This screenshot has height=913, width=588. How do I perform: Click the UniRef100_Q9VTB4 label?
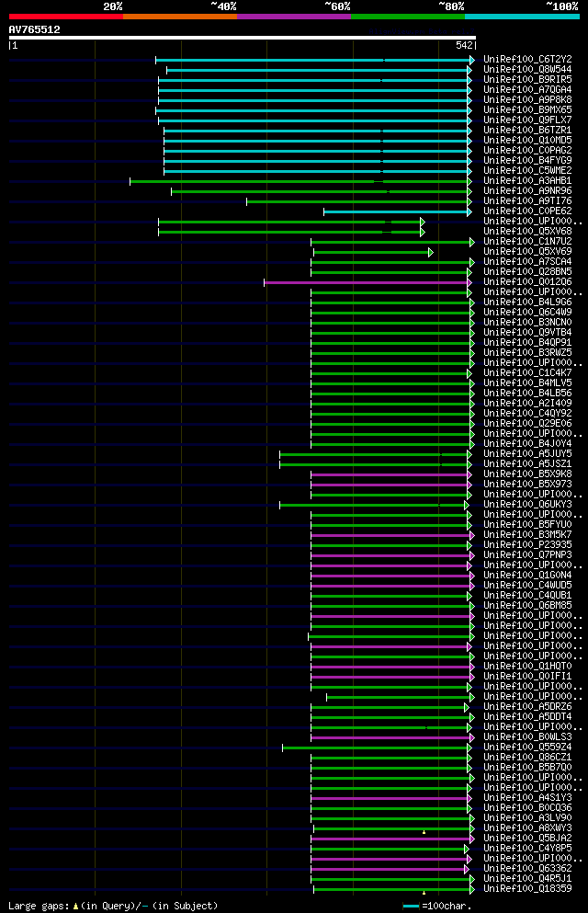point(527,333)
